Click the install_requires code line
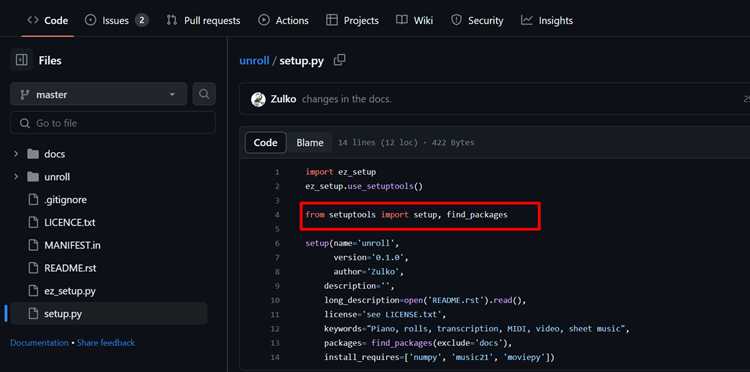The image size is (750, 372). point(439,357)
